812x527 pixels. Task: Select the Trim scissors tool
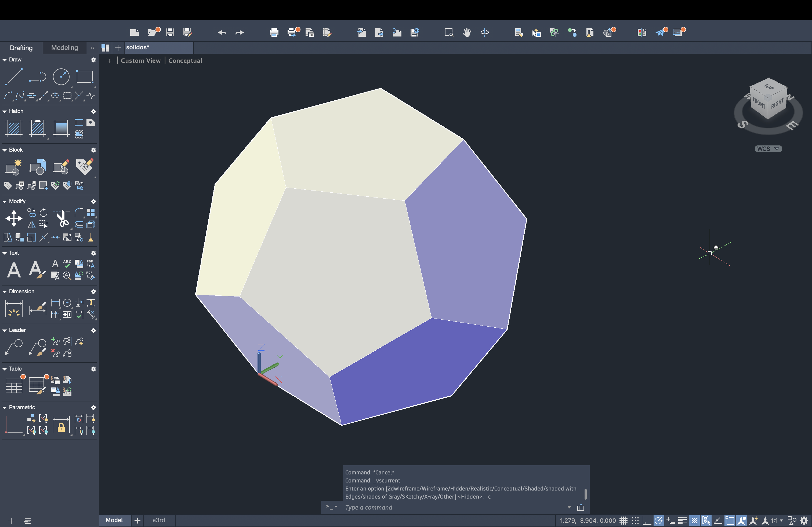point(62,218)
